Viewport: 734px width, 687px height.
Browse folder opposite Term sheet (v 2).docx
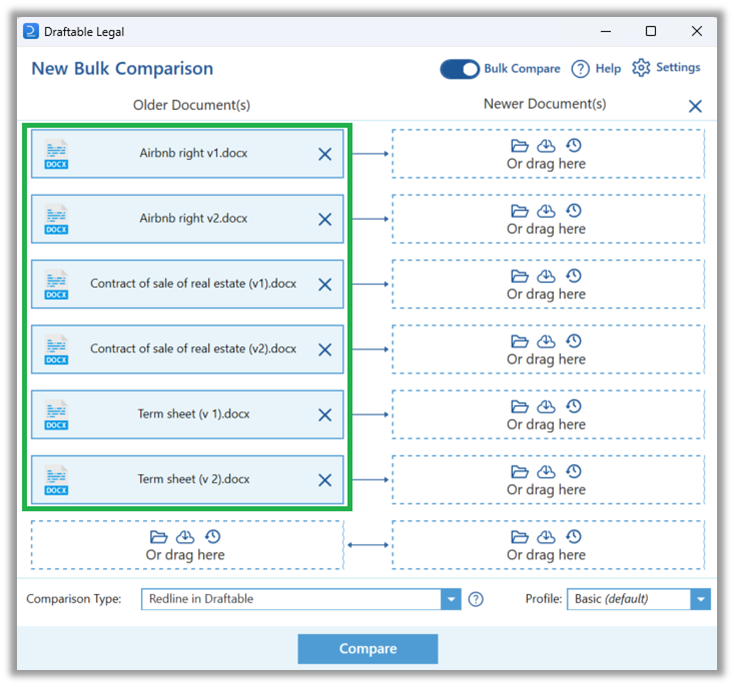519,471
